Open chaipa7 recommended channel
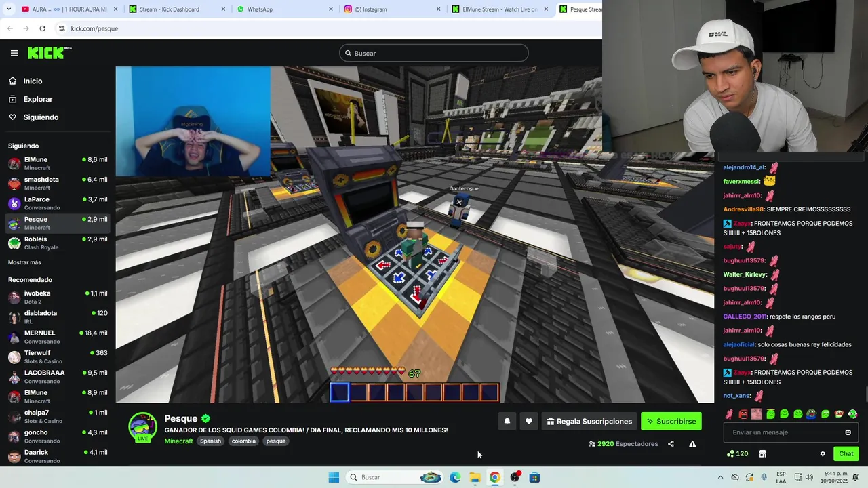 58,416
